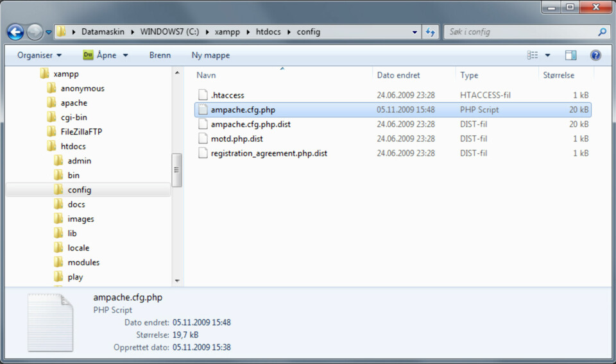Change view with the view icon

pos(533,55)
